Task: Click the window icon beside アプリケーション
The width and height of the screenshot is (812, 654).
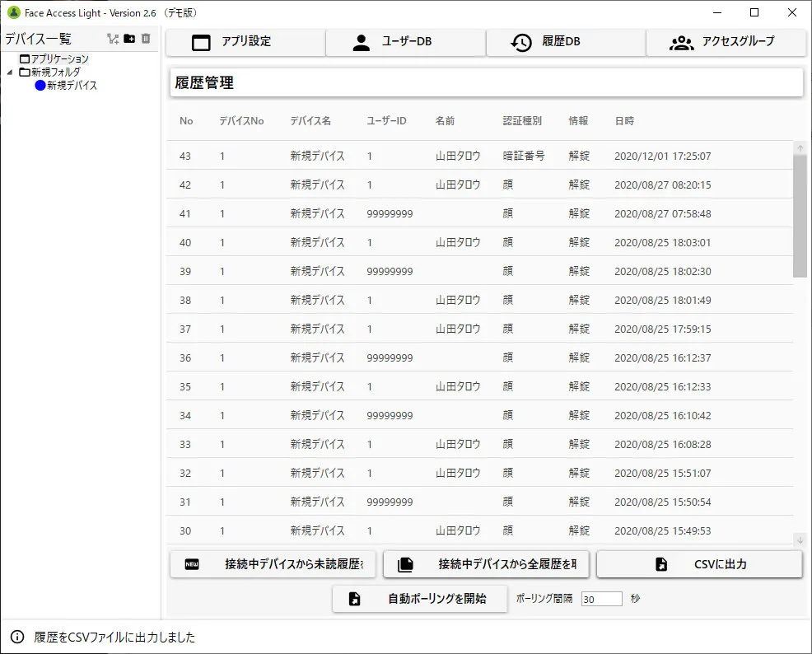Action: tap(25, 59)
